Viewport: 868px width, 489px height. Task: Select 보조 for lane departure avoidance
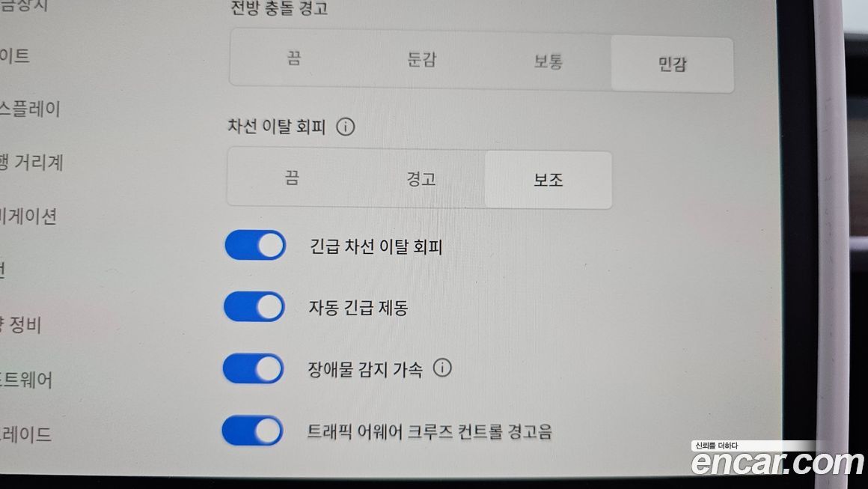tap(548, 180)
